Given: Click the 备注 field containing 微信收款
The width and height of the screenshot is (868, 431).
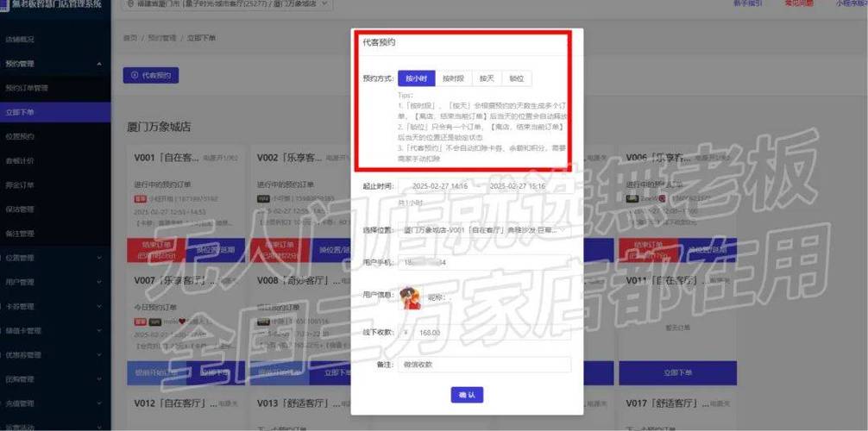Looking at the screenshot, I should pyautogui.click(x=484, y=365).
